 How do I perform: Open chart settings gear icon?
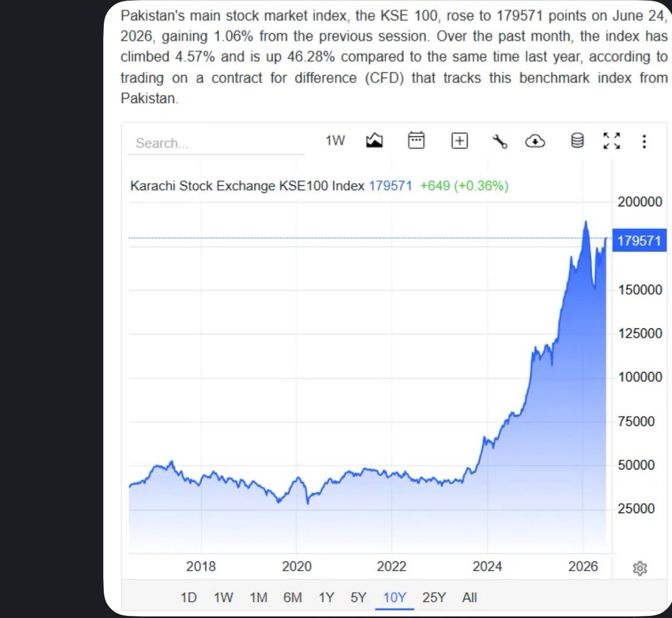(x=640, y=568)
